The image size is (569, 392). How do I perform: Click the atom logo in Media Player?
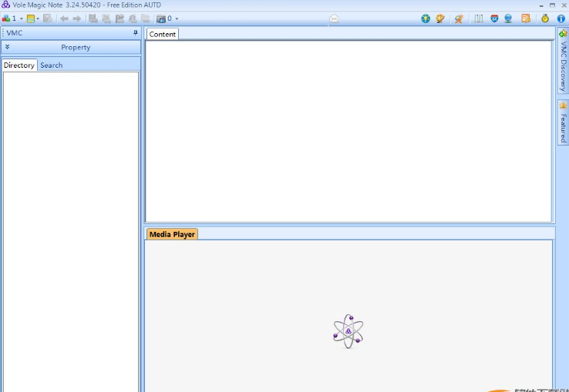[348, 331]
